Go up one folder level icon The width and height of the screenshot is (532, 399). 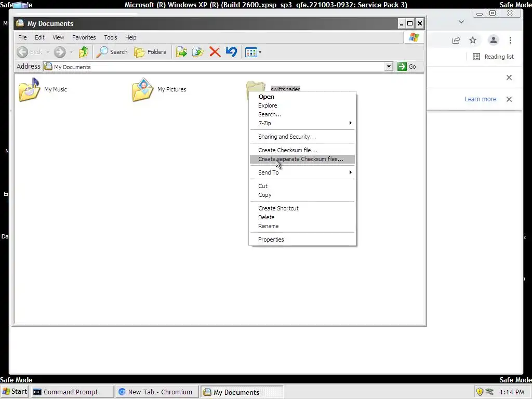pyautogui.click(x=84, y=52)
